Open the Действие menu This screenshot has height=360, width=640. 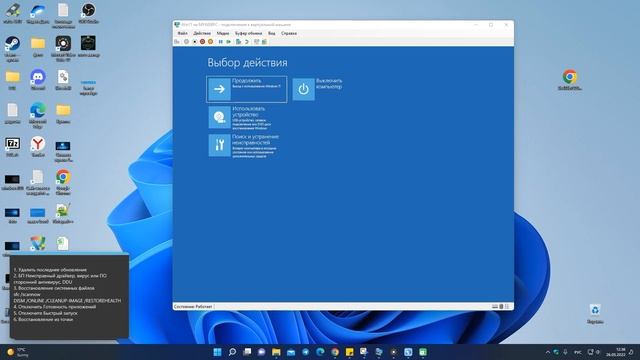pos(202,33)
